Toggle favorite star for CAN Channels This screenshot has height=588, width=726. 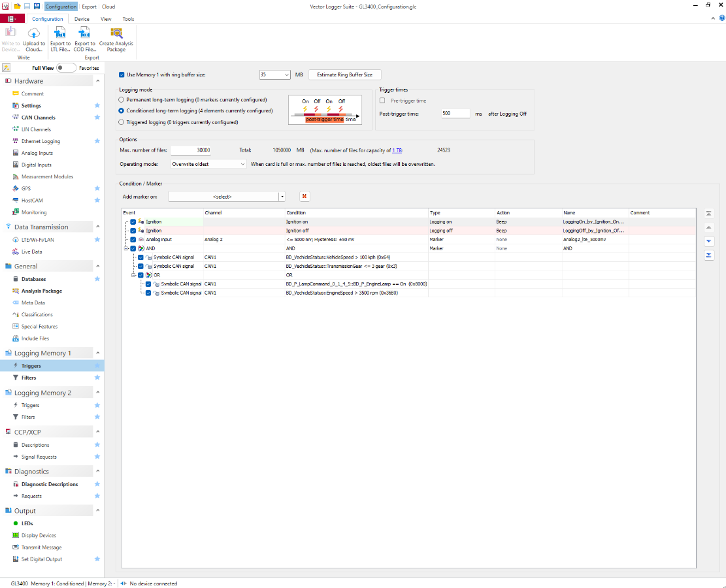[97, 117]
